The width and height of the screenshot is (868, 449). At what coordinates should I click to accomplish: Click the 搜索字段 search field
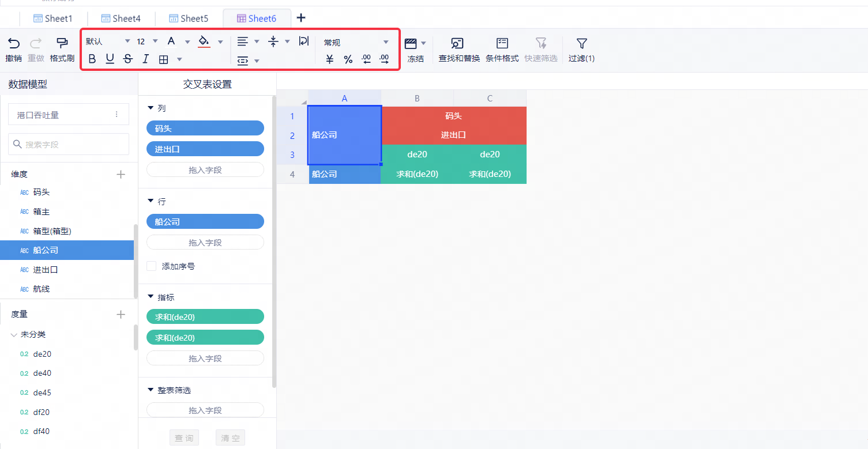tap(69, 144)
